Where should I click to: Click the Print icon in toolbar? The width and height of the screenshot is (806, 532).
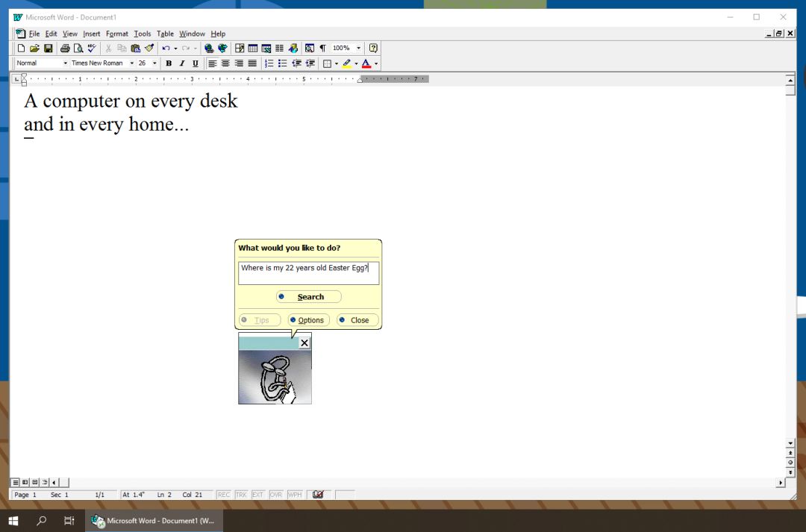tap(65, 48)
